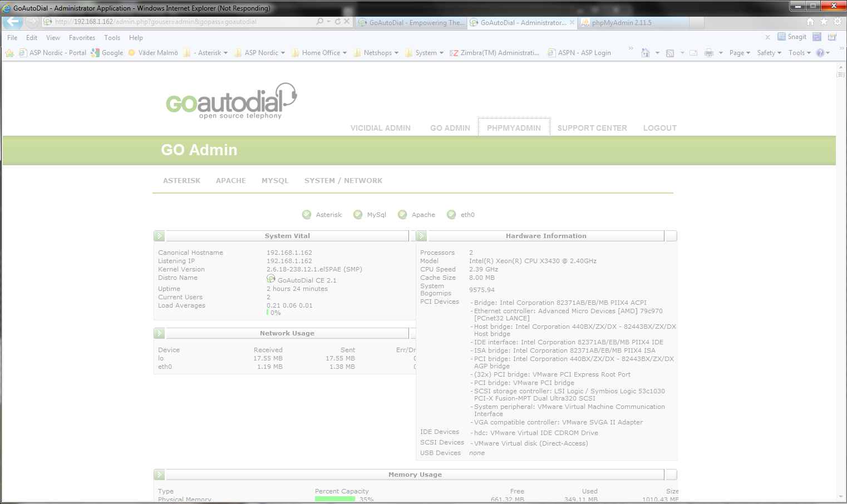Click the eth0 status check icon
The width and height of the screenshot is (847, 504).
coord(451,215)
